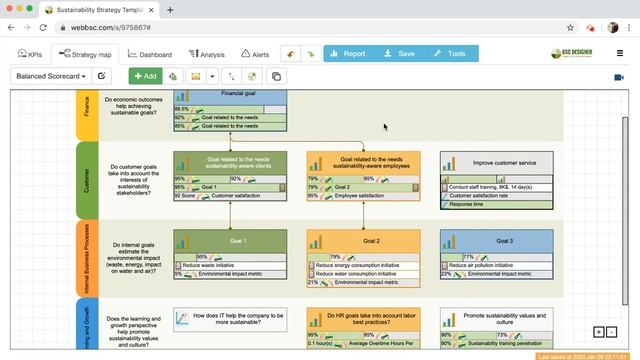Image resolution: width=640 pixels, height=360 pixels.
Task: Select Promote sustainability values and culture box
Action: click(497, 328)
